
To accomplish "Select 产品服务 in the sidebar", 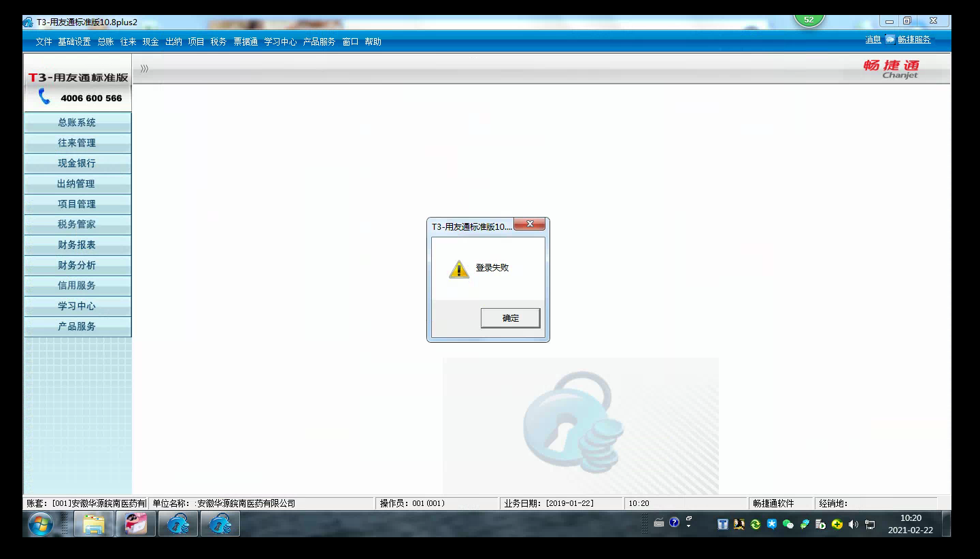I will coord(77,326).
